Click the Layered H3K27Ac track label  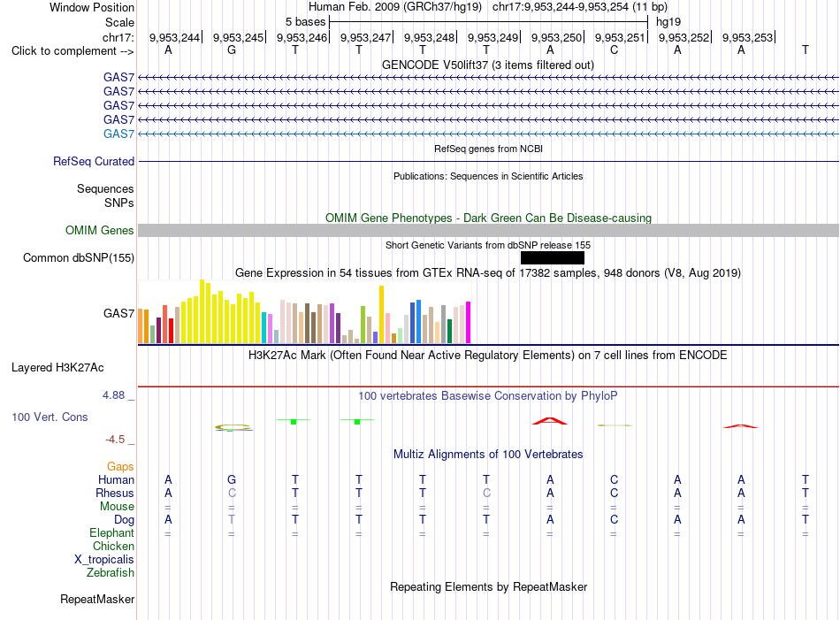click(x=57, y=368)
